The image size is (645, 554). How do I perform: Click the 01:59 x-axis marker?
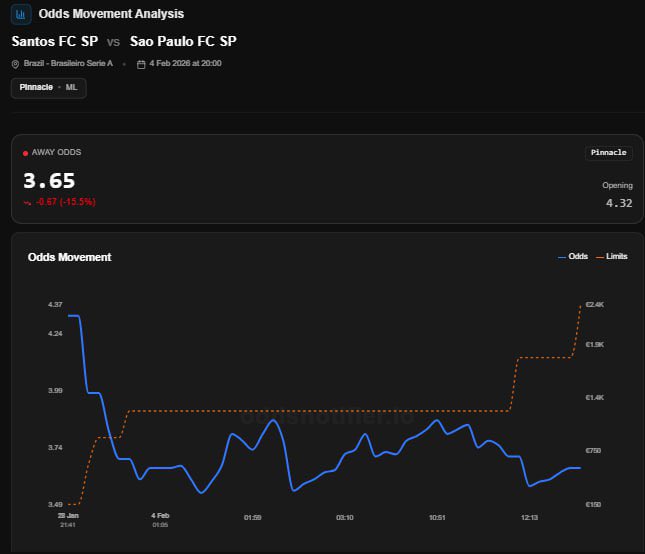(x=253, y=517)
